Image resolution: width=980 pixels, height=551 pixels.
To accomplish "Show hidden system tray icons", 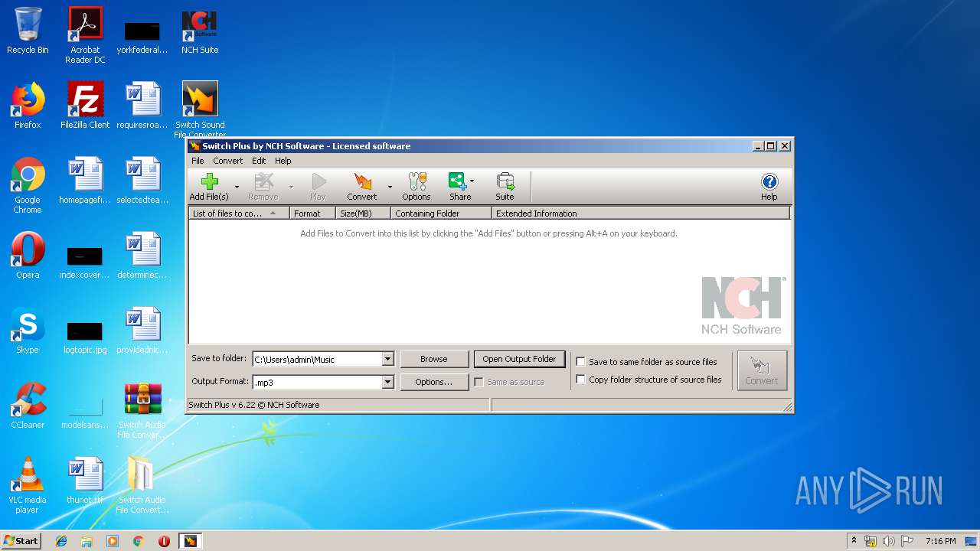I will [854, 541].
